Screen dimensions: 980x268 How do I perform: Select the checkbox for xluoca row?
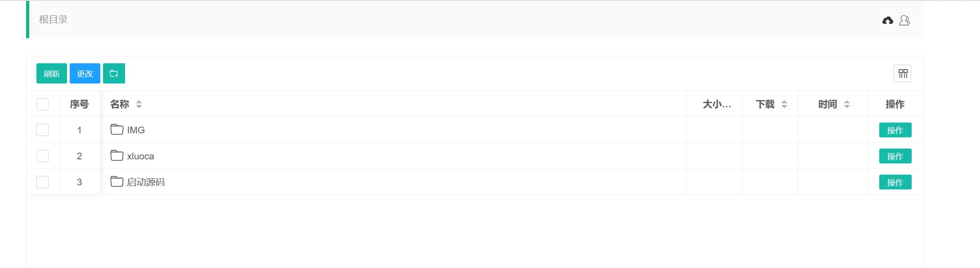tap(43, 156)
